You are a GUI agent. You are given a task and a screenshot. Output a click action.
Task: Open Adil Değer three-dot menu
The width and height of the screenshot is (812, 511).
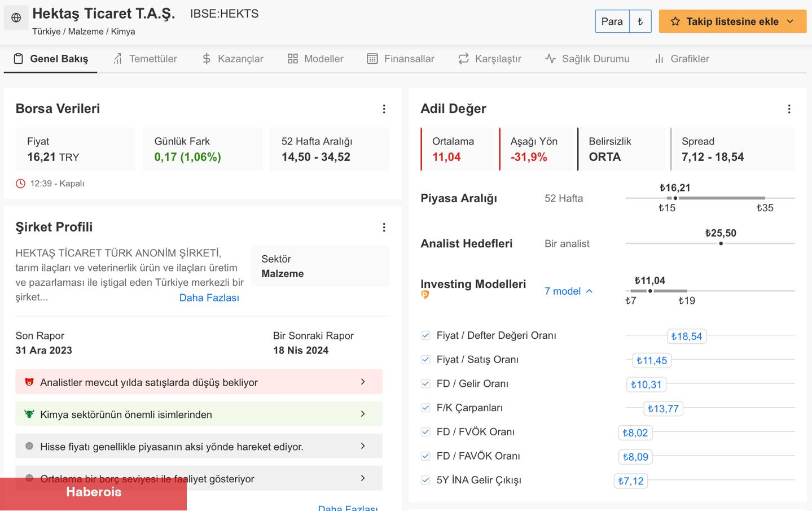click(x=789, y=109)
